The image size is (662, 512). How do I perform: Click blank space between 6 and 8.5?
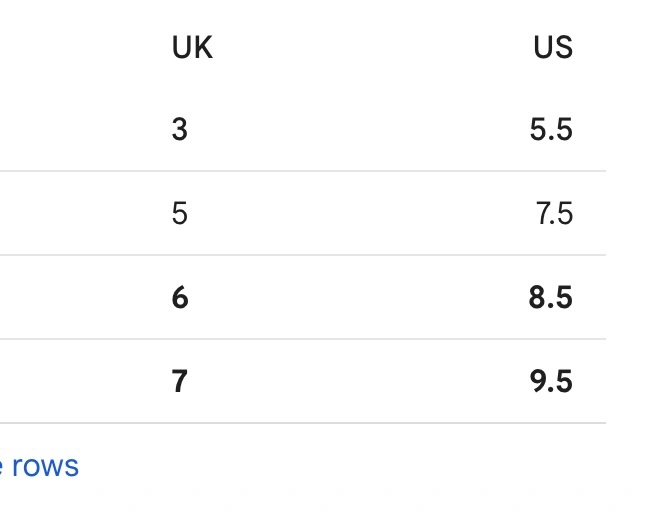359,297
